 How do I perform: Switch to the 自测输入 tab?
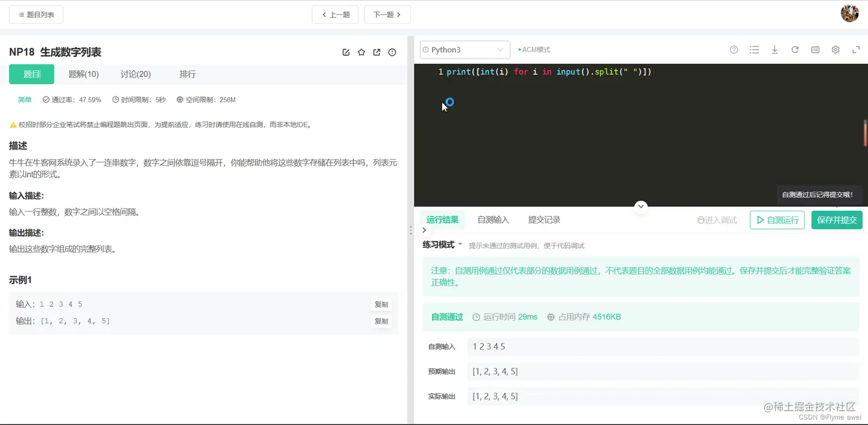coord(493,219)
